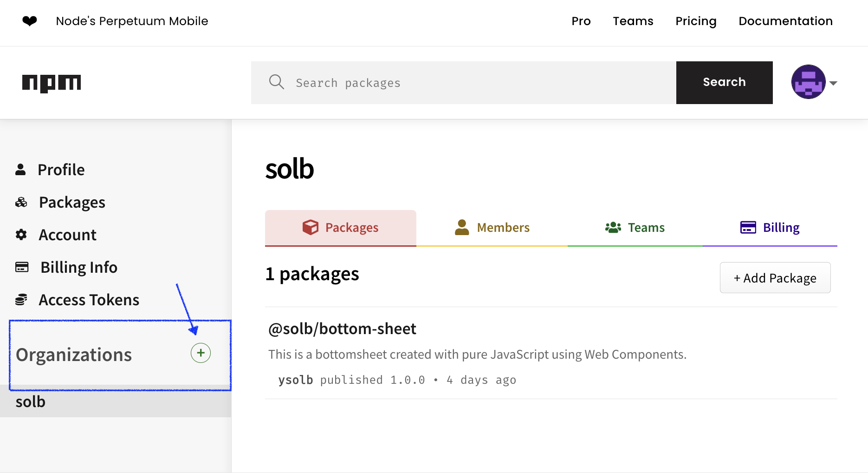Viewport: 868px width, 473px height.
Task: Click the black heart icon
Action: pos(30,21)
